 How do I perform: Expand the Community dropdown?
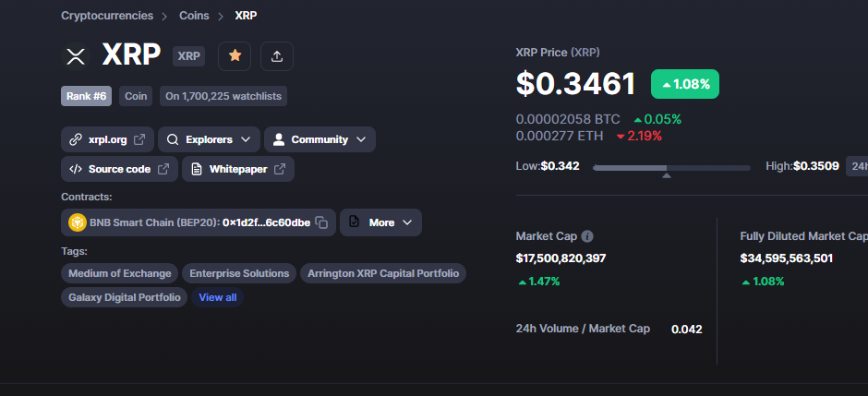click(x=319, y=139)
